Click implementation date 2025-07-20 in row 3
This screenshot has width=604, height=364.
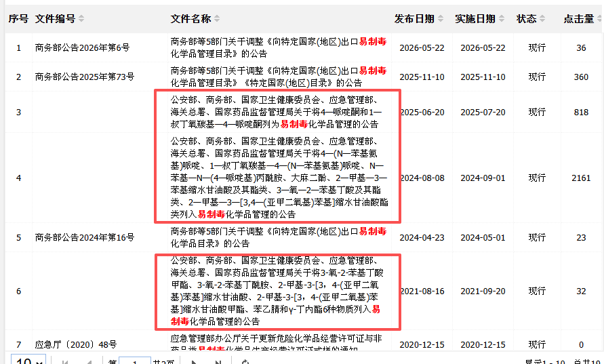pos(483,112)
